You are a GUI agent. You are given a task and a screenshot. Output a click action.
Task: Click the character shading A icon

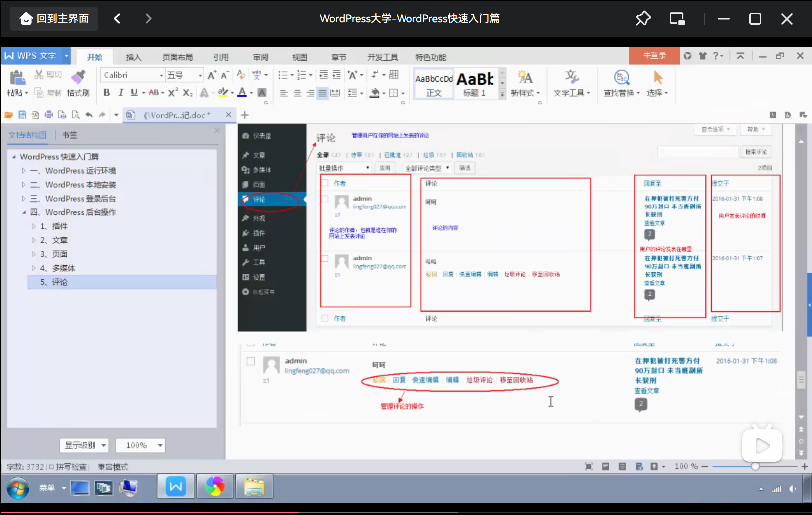(x=262, y=92)
